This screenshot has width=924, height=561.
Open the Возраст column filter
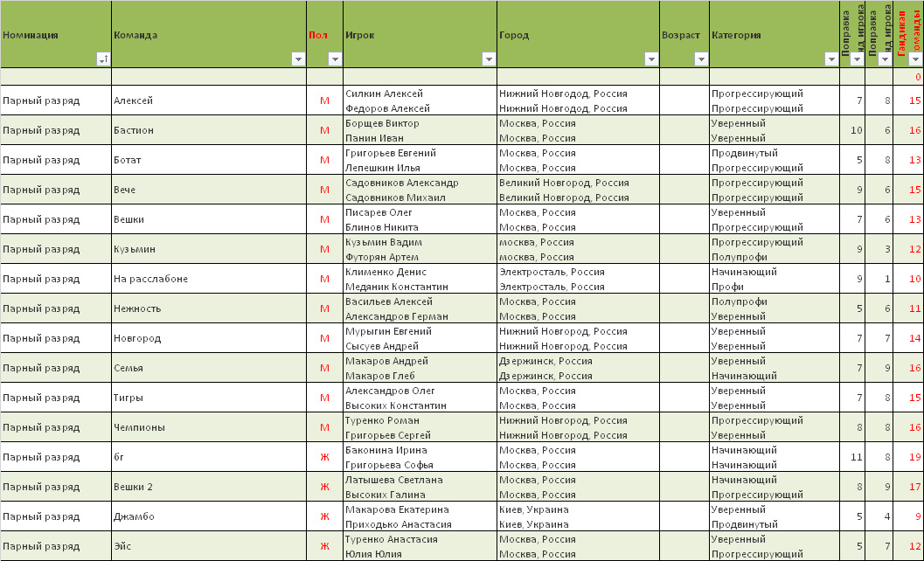tap(700, 59)
